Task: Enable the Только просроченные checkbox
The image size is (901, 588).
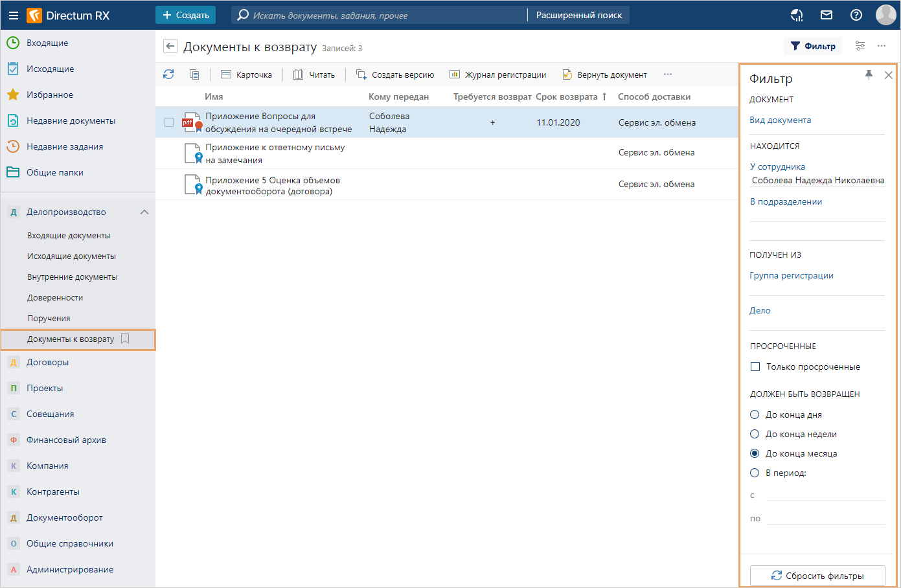Action: pos(755,367)
